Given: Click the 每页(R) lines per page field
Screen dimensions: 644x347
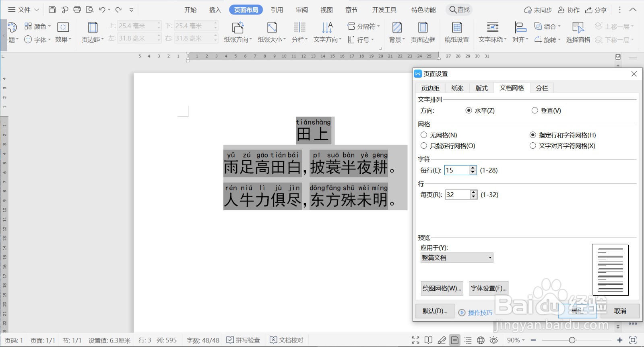Looking at the screenshot, I should coord(458,195).
